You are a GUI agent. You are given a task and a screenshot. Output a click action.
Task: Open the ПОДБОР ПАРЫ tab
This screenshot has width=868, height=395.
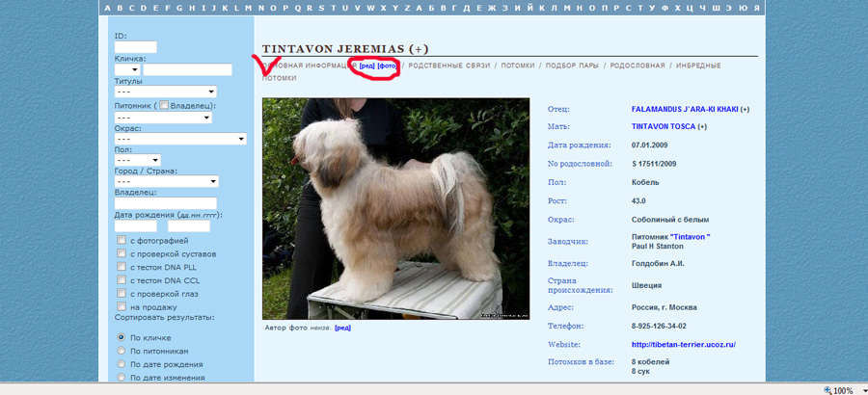[572, 66]
